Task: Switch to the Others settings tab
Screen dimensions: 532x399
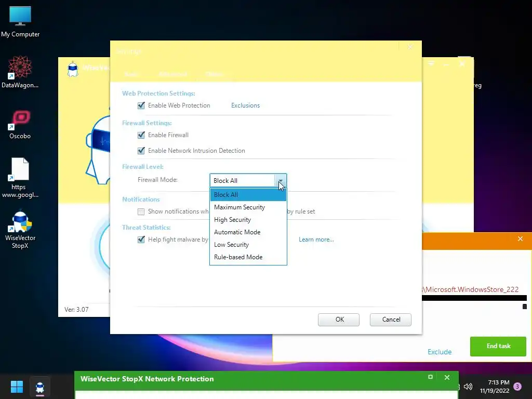Action: point(214,74)
